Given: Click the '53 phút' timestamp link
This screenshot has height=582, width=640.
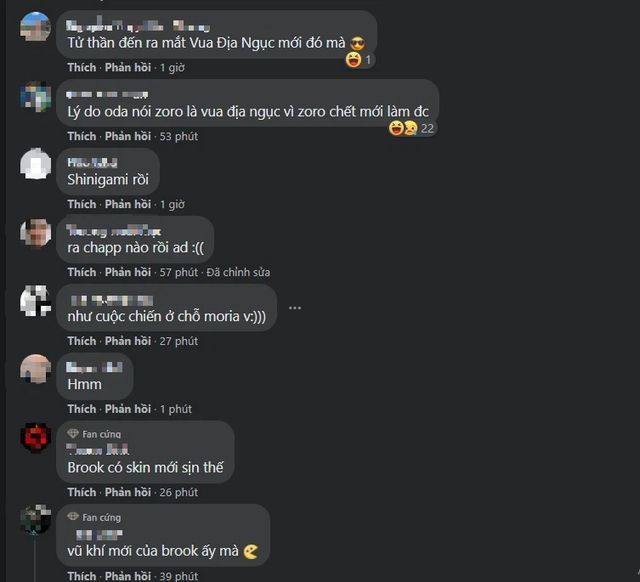Looking at the screenshot, I should click(179, 136).
